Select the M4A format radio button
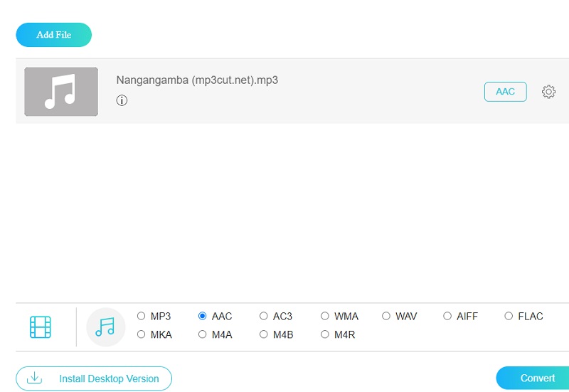Image resolution: width=569 pixels, height=392 pixels. pos(203,334)
